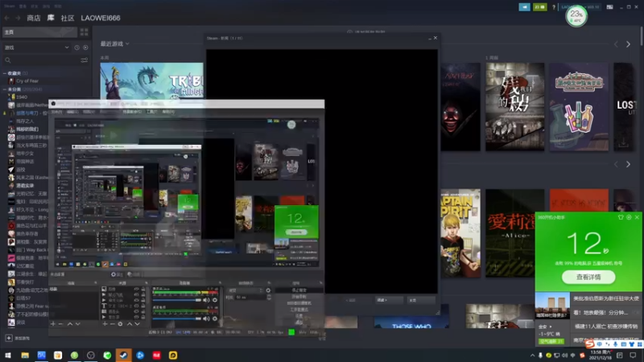Viewport: 644px width, 362px height.
Task: Show ready-to-play games filter icon
Action: [x=85, y=47]
